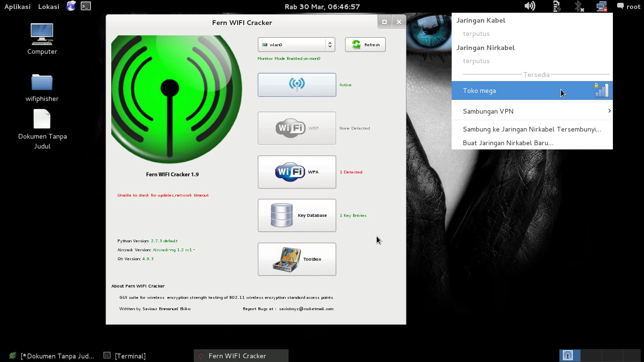
Task: Open the root user menu
Action: 629,7
